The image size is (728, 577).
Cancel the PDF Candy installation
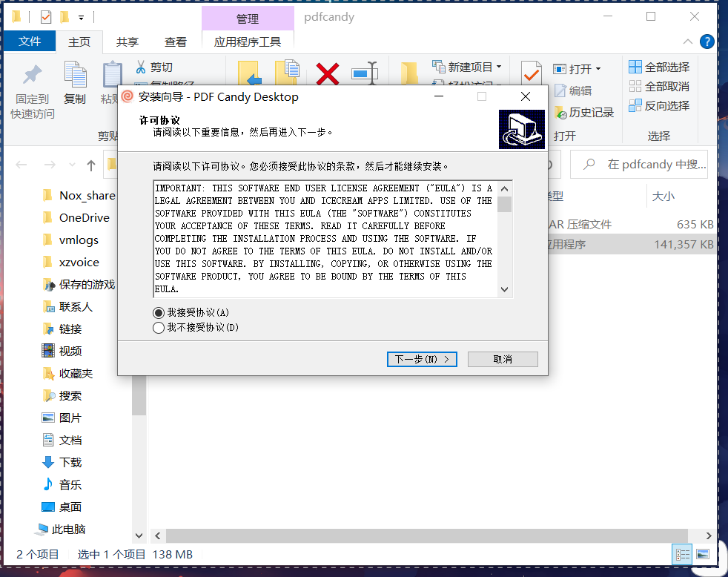[x=503, y=359]
